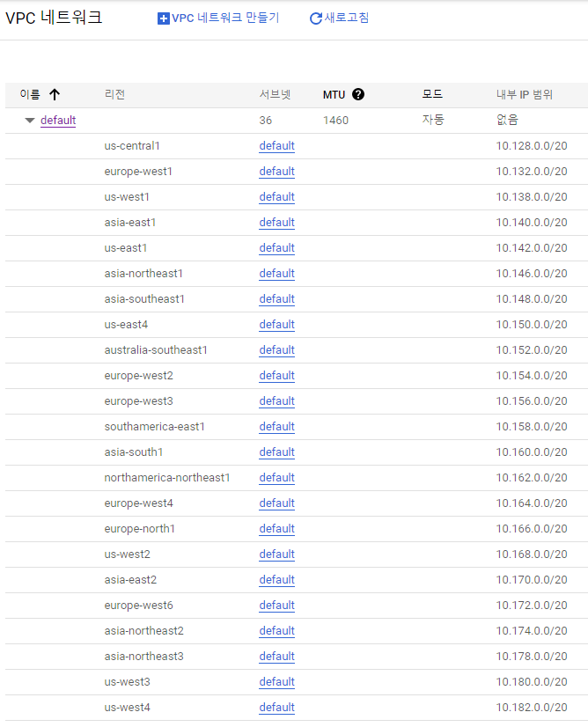Click the 리전 column header
The height and width of the screenshot is (727, 588).
[114, 94]
